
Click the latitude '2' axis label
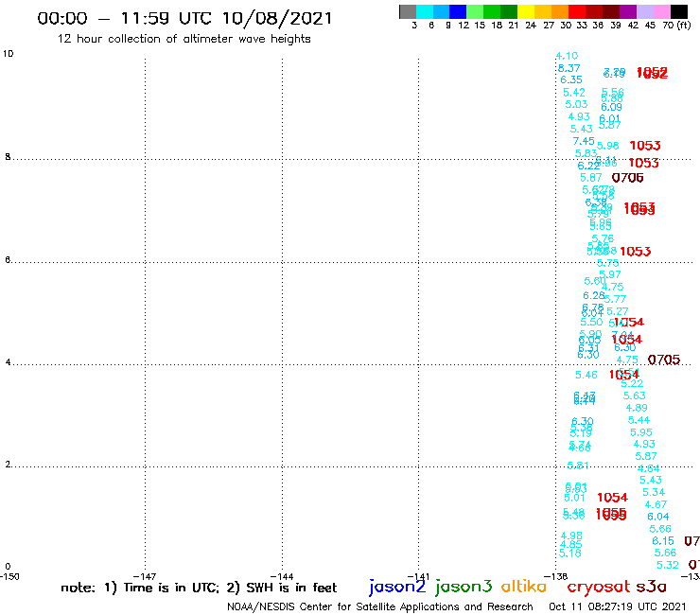click(8, 465)
